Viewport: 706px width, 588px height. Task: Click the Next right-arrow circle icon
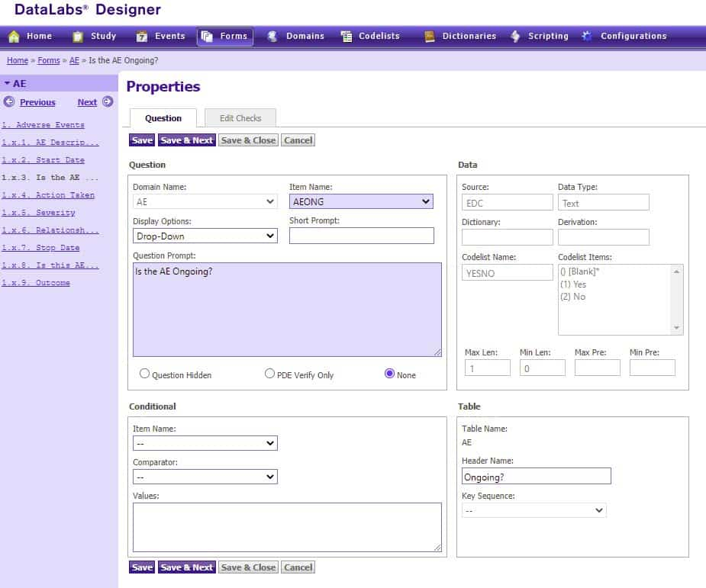click(x=108, y=101)
